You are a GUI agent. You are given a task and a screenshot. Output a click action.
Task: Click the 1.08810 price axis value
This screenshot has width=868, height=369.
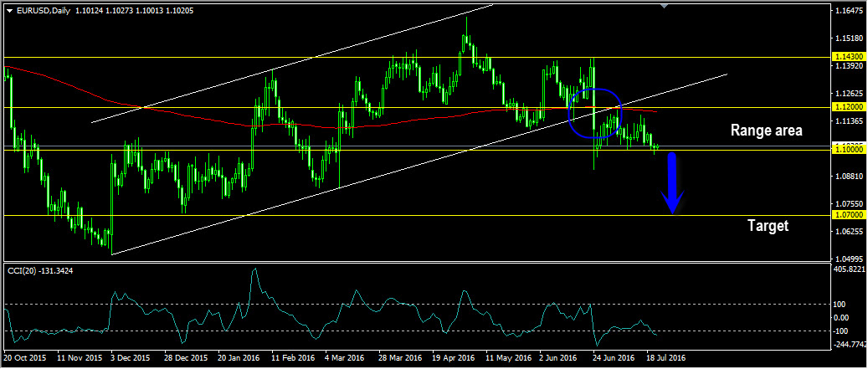[x=850, y=176]
